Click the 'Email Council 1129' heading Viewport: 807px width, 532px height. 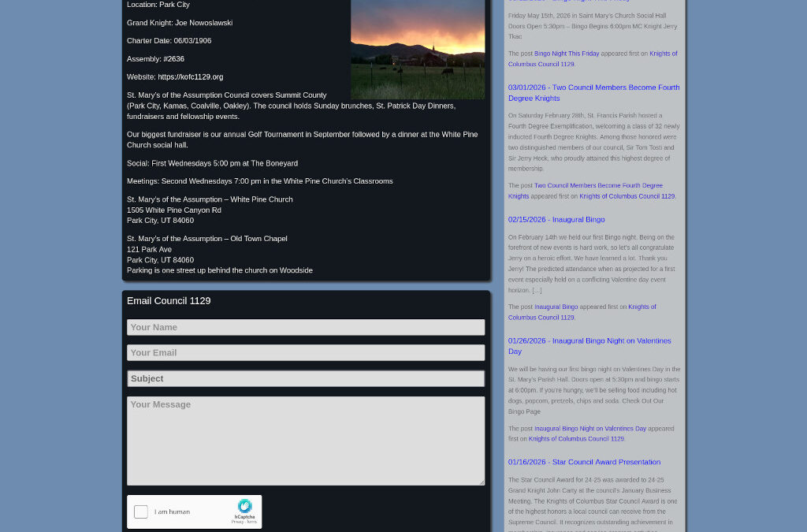(169, 301)
